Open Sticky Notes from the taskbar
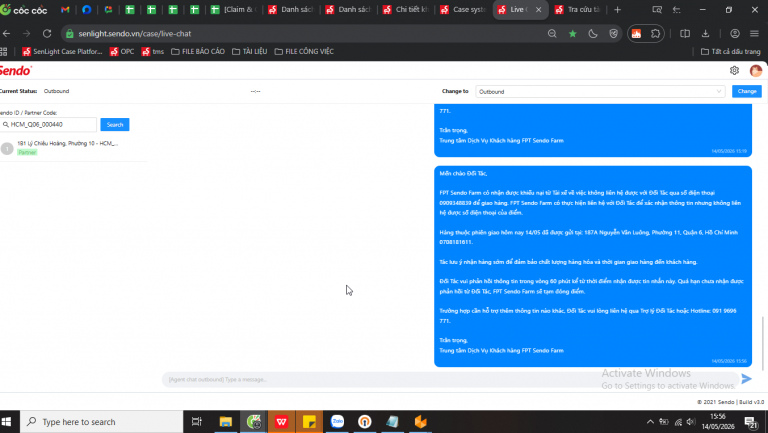This screenshot has height=433, width=768. (309, 422)
